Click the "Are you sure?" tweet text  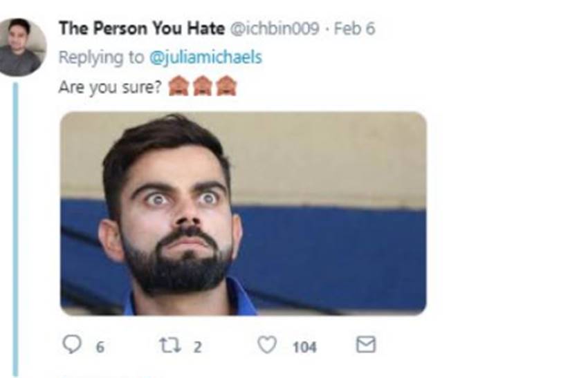(109, 87)
